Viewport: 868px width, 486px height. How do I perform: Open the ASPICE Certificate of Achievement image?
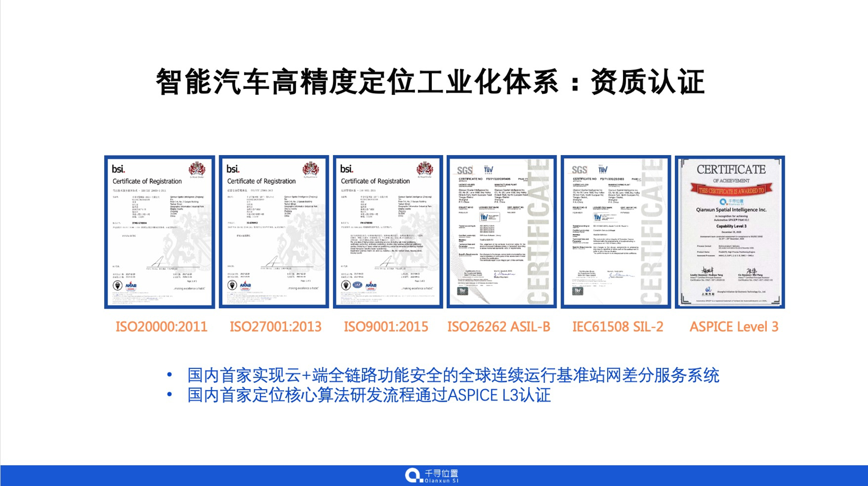[730, 232]
